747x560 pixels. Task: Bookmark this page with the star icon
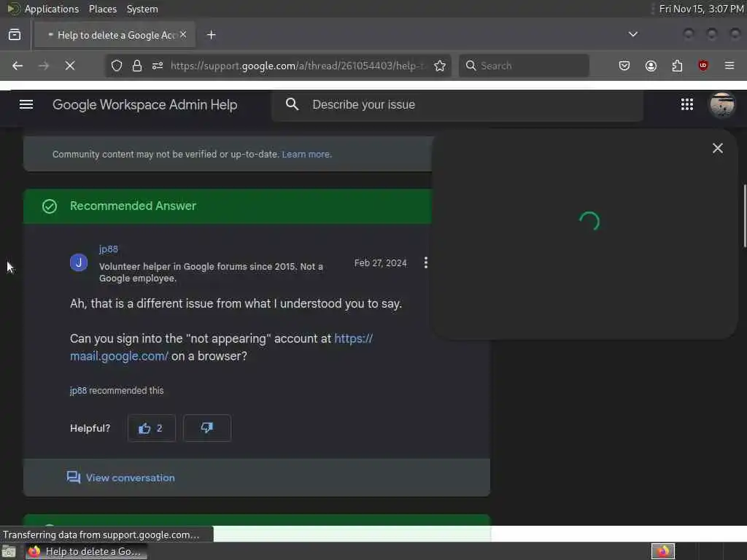click(440, 66)
